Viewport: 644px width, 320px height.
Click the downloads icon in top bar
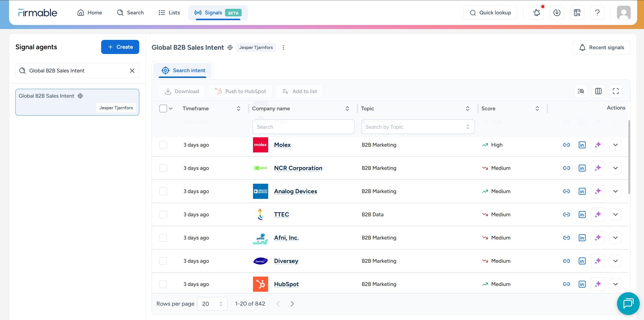557,13
